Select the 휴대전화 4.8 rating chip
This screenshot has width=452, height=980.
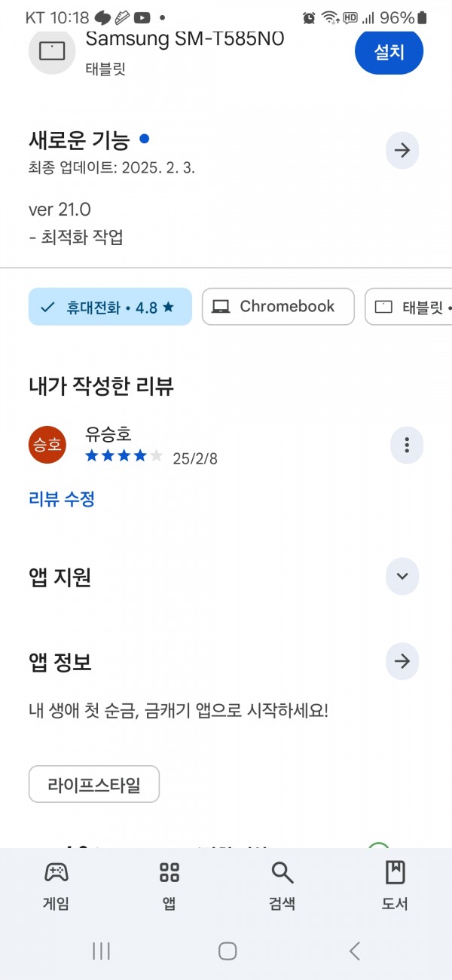click(110, 307)
